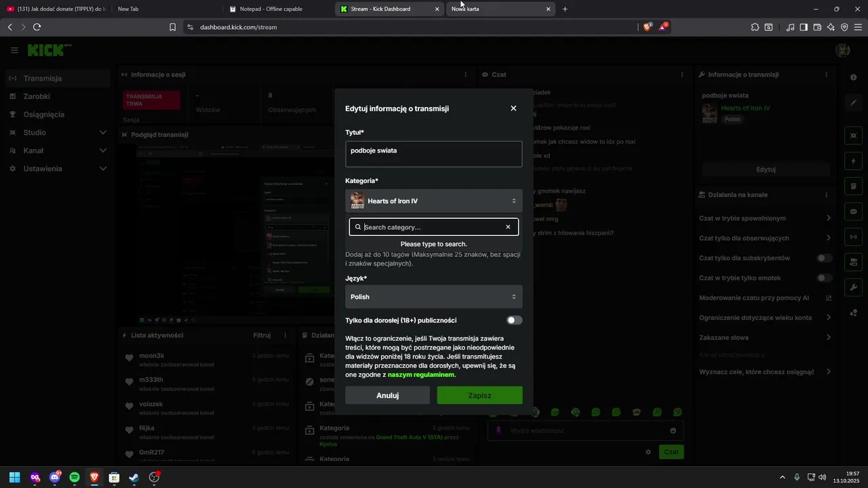Close the edit stream info dialog
The width and height of the screenshot is (868, 488).
(513, 108)
